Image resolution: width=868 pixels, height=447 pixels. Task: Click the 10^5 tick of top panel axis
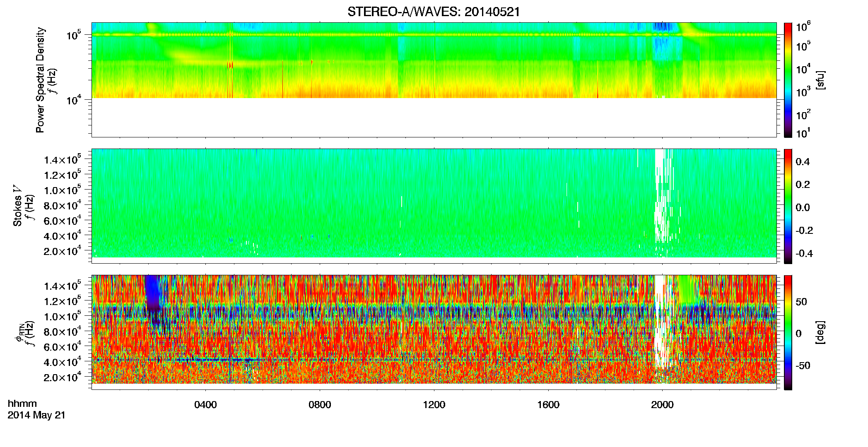(x=73, y=35)
